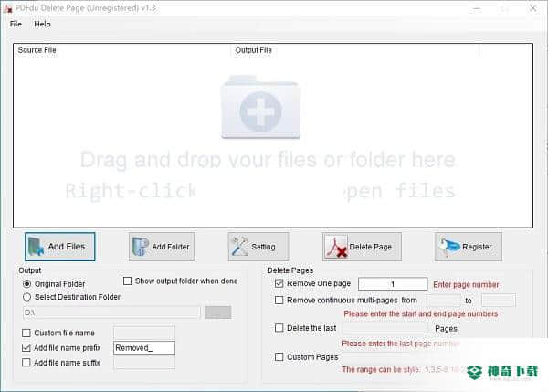Click the continuous pages 'to' field
The image size is (548, 392).
point(498,301)
